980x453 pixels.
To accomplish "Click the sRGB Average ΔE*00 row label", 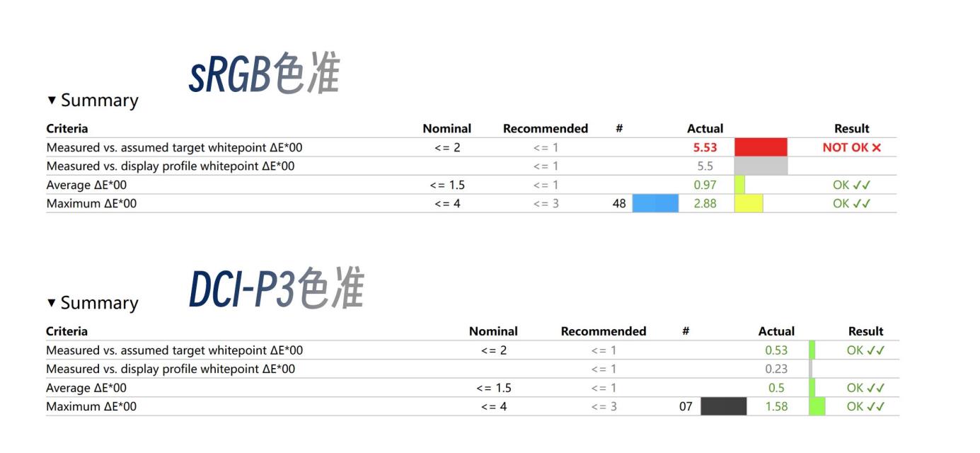I will point(86,185).
